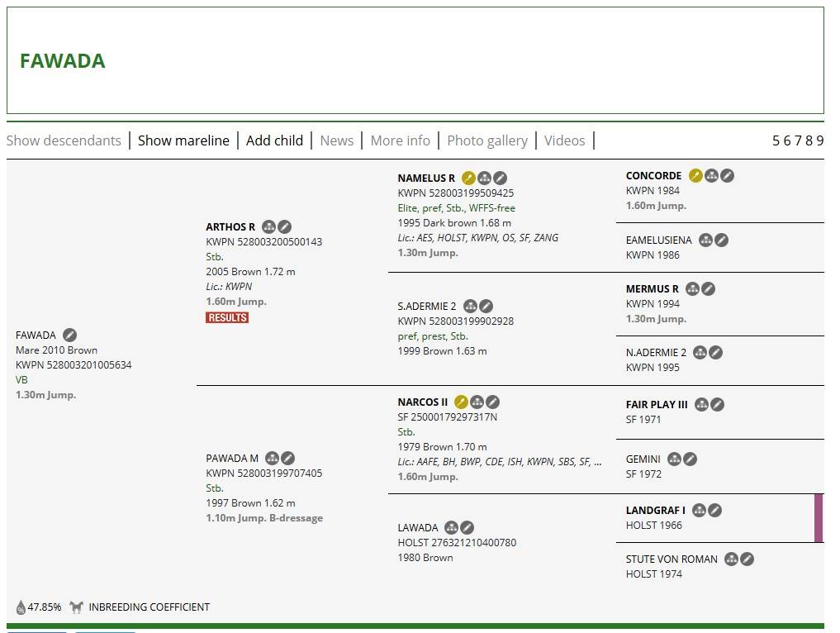Open the Videos tab
The image size is (840, 633).
pyautogui.click(x=565, y=140)
